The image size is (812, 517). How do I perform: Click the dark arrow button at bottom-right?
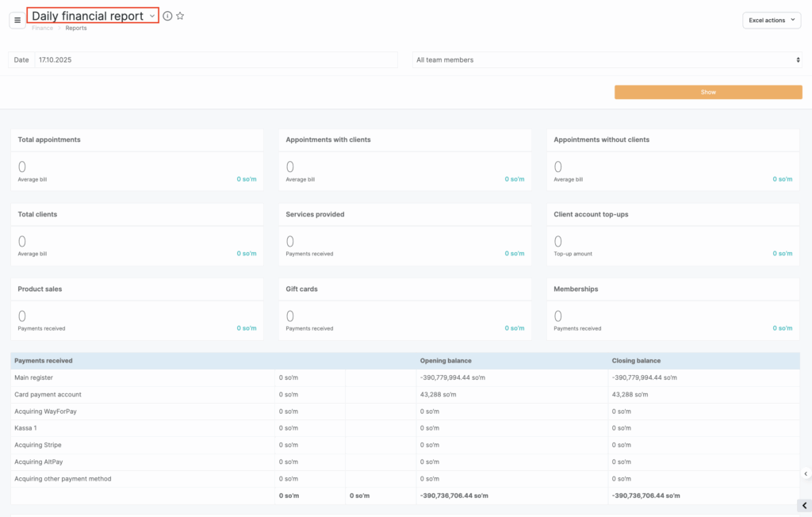click(x=804, y=505)
